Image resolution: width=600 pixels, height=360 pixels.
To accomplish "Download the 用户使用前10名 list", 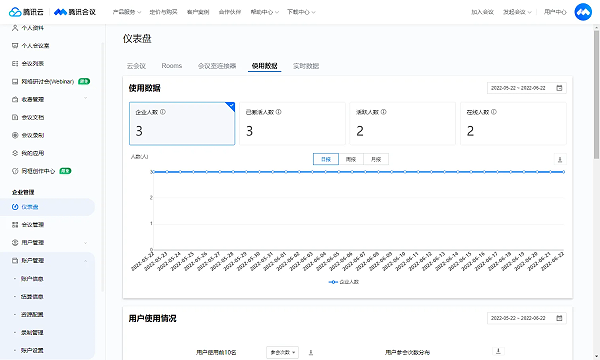I will (x=311, y=352).
